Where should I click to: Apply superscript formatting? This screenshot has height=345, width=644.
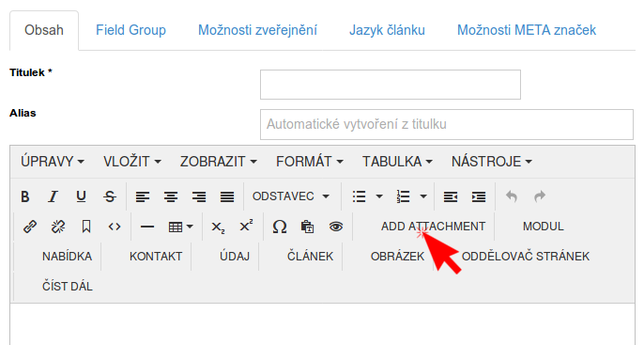246,227
